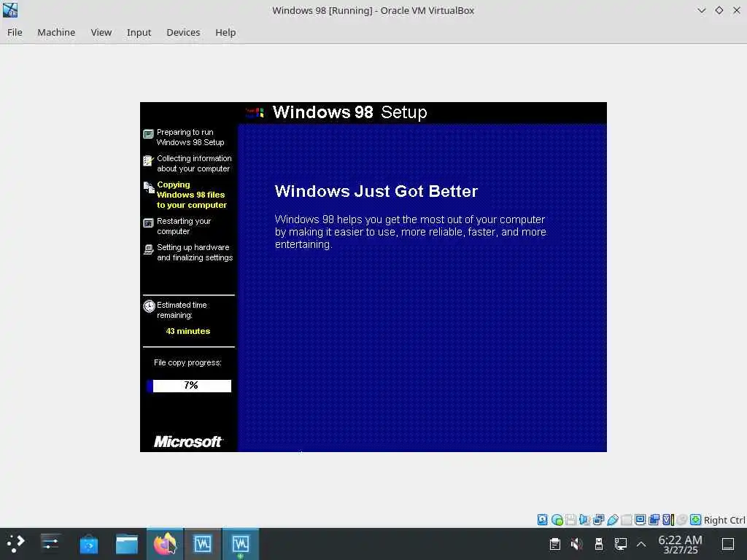
Task: Switch to the first VirtualBox taskbar entry
Action: pos(203,544)
